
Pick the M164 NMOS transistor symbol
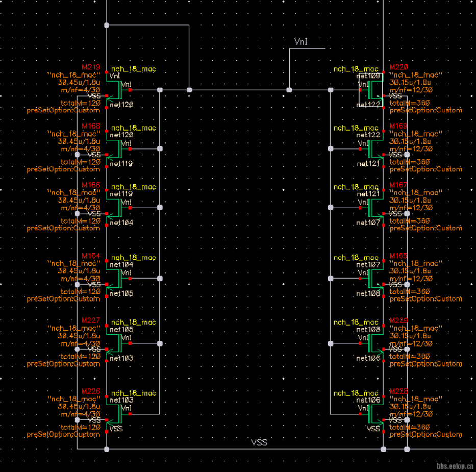(x=116, y=279)
